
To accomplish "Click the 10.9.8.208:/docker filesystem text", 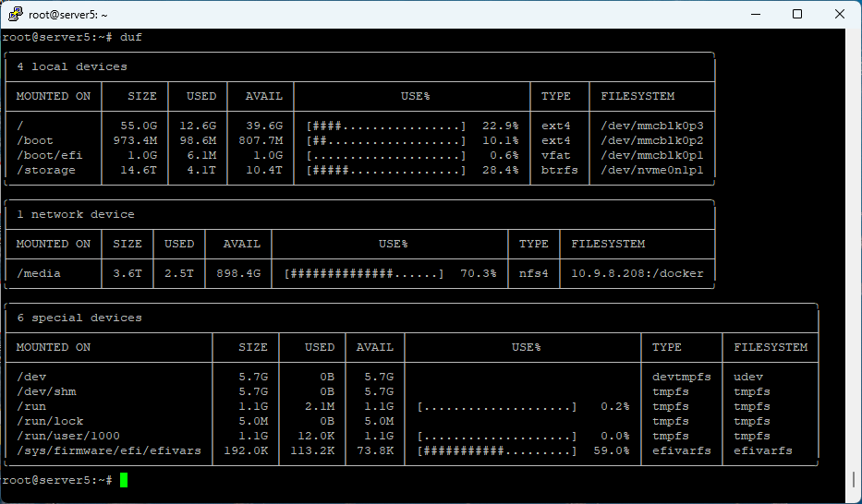I will (637, 273).
